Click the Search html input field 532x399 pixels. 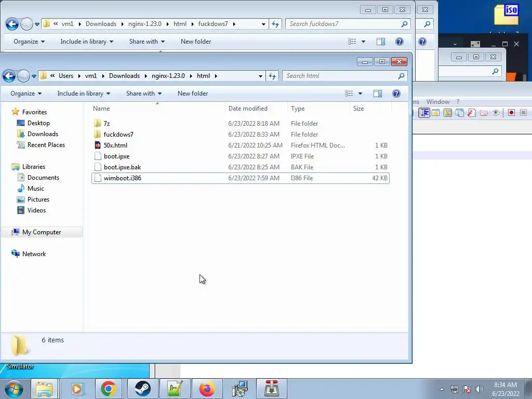(341, 76)
